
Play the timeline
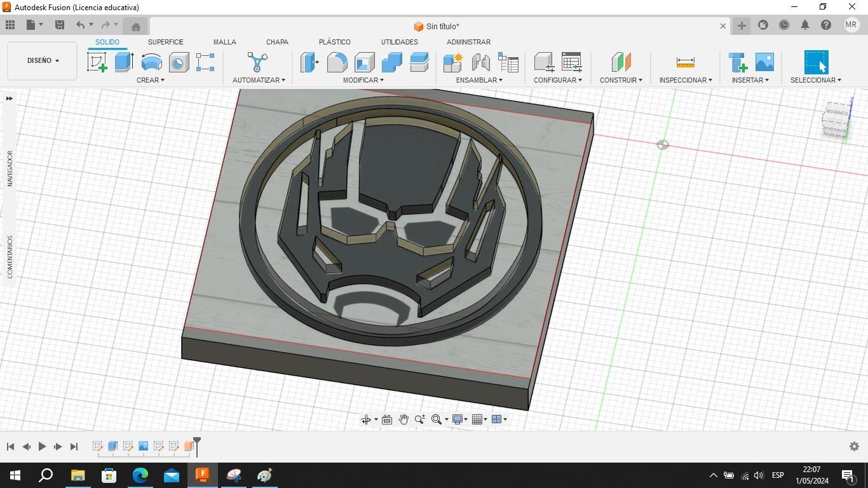click(x=42, y=447)
